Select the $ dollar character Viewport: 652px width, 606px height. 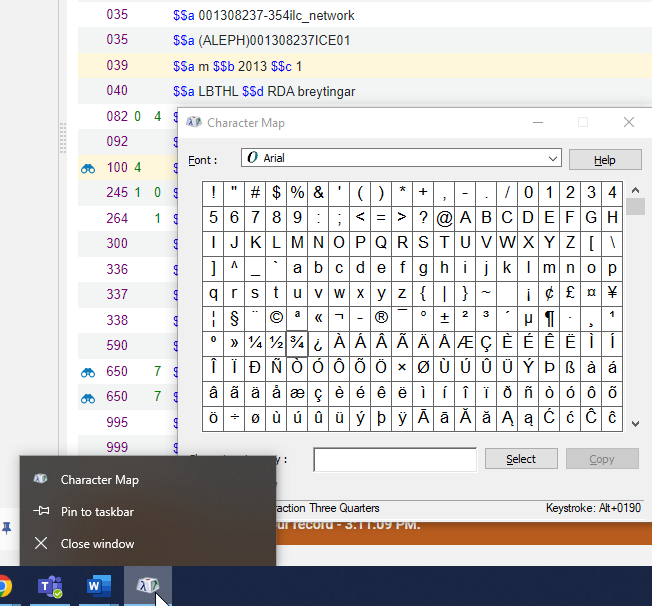point(276,193)
